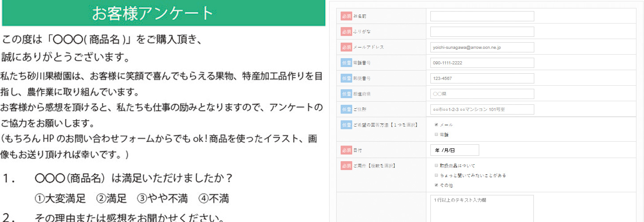Click the ふりがな label text
The width and height of the screenshot is (644, 222).
(x=362, y=32)
